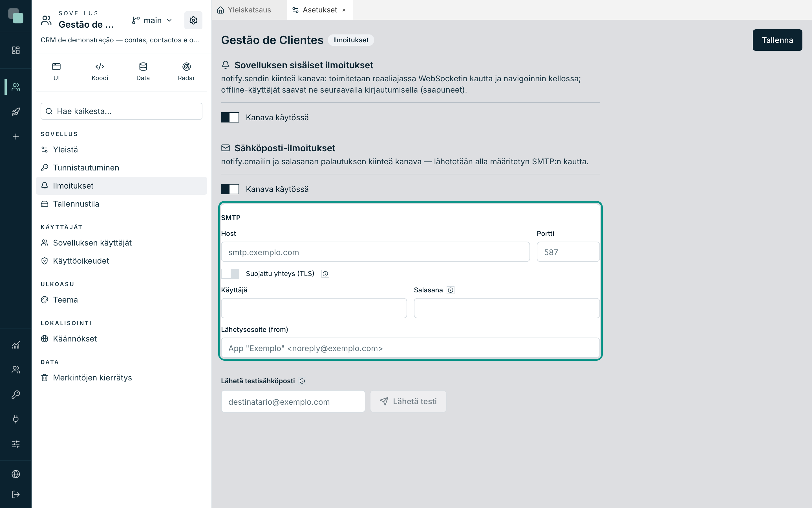Open Yleistä settings
812x508 pixels.
point(122,150)
